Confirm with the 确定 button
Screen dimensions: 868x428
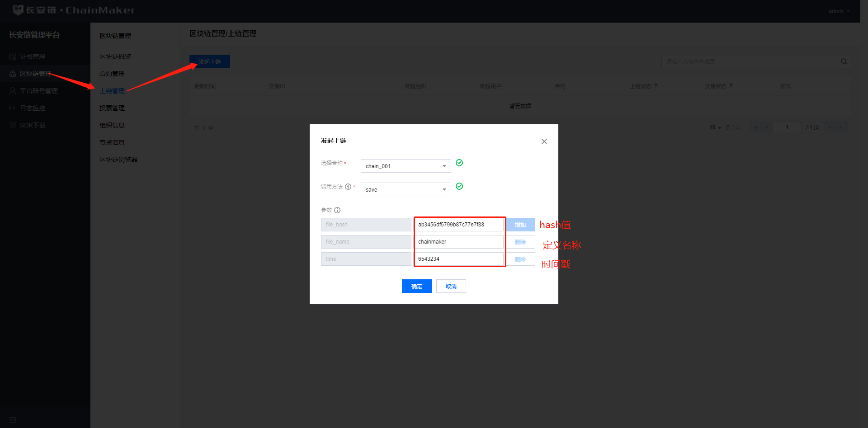tap(416, 286)
